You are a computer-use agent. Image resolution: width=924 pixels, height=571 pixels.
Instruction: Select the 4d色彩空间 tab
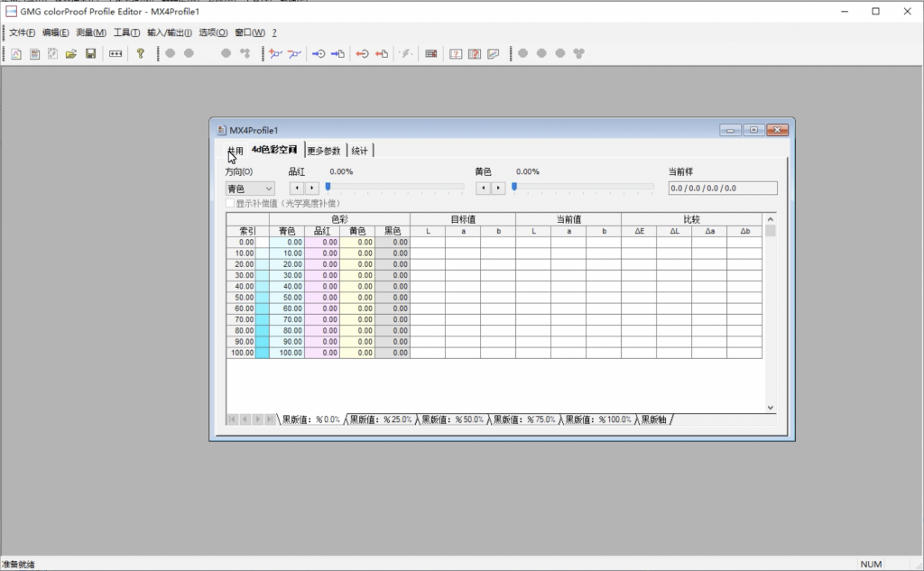tap(274, 150)
